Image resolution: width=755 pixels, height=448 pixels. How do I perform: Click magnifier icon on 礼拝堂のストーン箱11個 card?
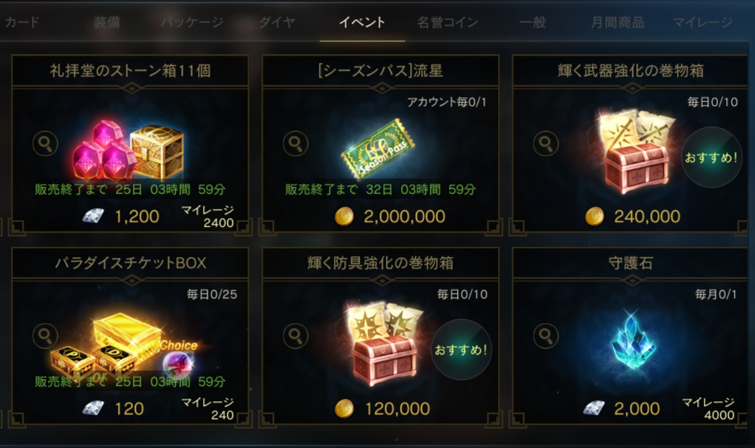[x=45, y=144]
